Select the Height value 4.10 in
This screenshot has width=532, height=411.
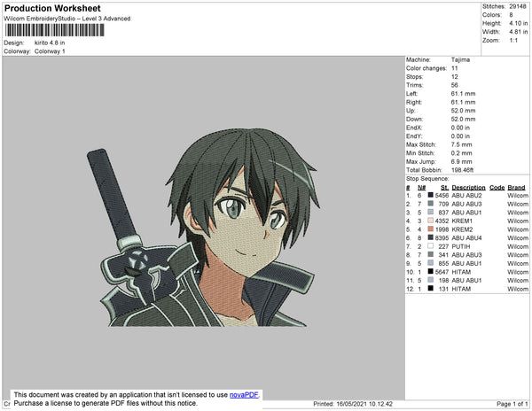click(x=519, y=23)
